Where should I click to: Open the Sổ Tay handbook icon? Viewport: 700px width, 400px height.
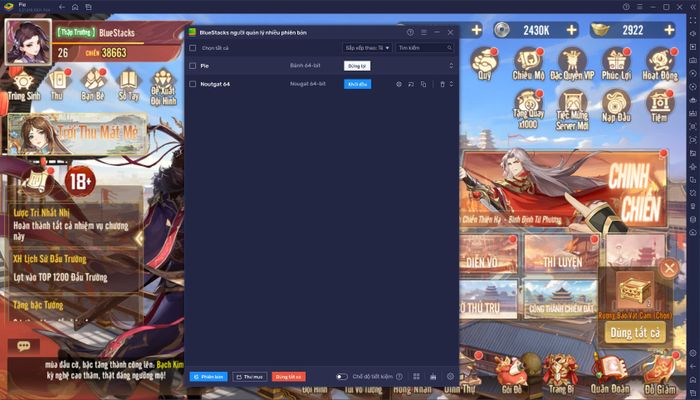pyautogui.click(x=128, y=85)
